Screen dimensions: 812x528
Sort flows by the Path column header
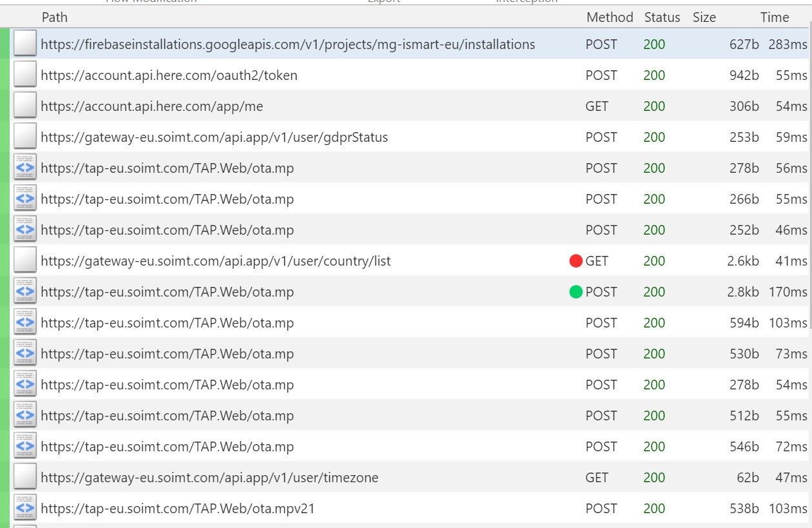pyautogui.click(x=55, y=17)
